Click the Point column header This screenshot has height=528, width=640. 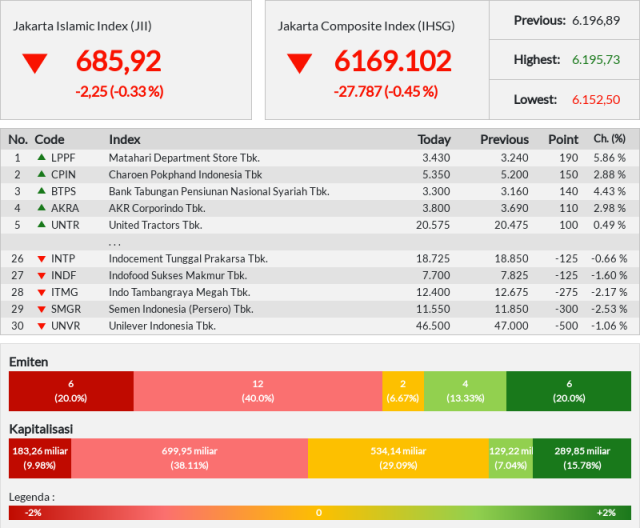[x=563, y=140]
